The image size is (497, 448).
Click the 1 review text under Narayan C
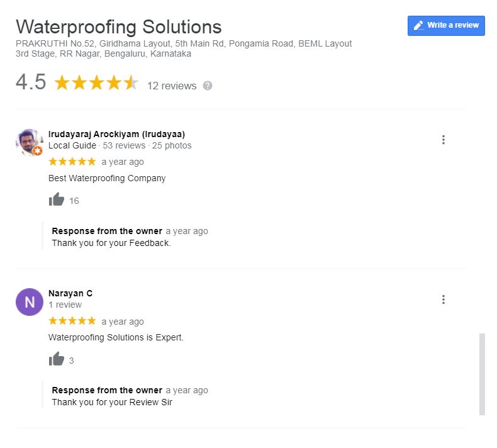(x=65, y=305)
